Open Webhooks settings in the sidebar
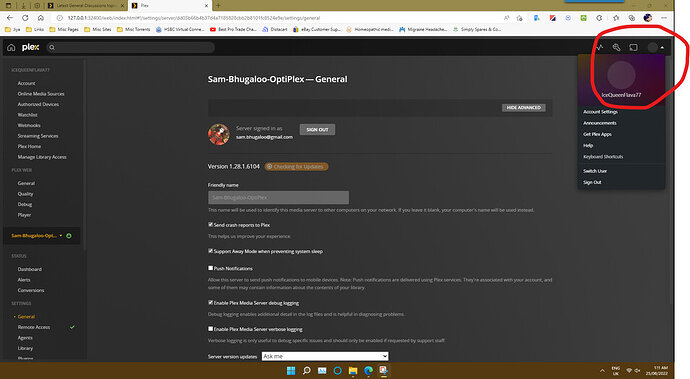690x379 pixels. point(29,125)
